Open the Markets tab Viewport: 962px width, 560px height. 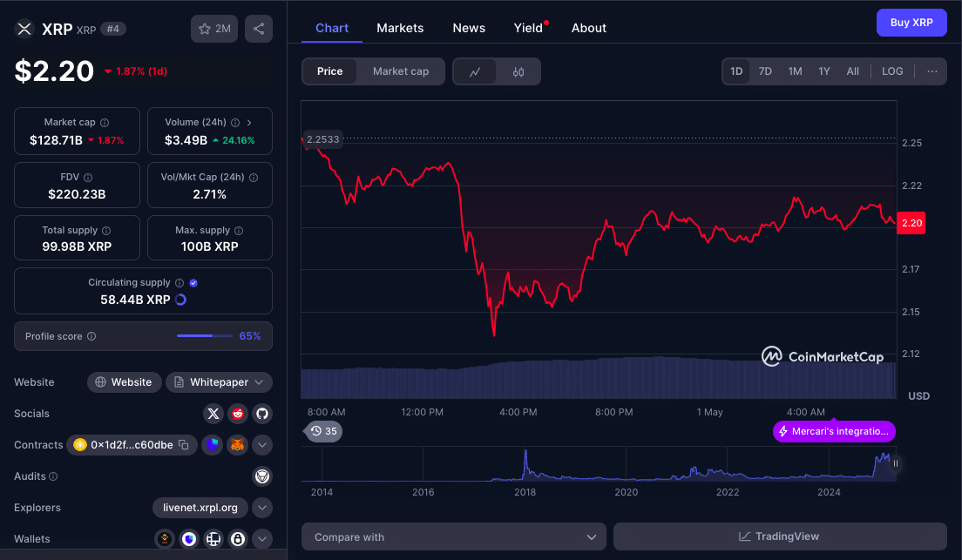point(400,28)
